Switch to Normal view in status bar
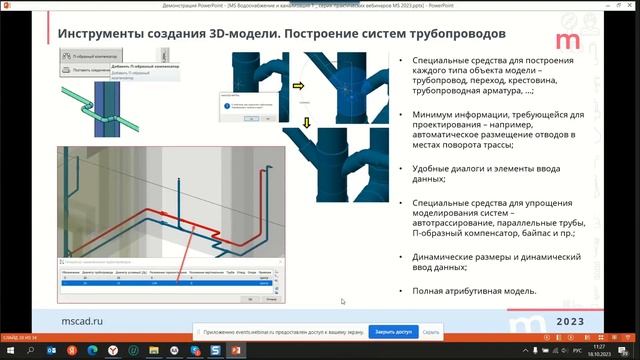The height and width of the screenshot is (360, 640). click(587, 338)
